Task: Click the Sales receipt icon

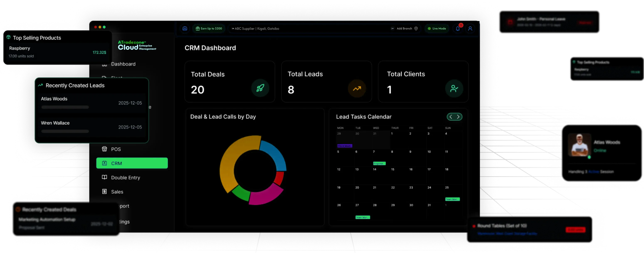Action: click(105, 192)
